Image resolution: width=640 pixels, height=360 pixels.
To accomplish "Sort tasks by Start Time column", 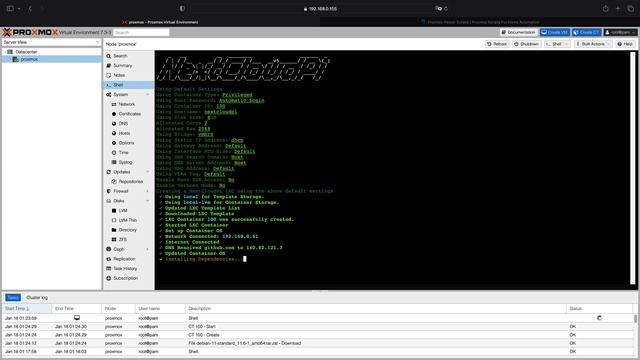I will 27,309.
